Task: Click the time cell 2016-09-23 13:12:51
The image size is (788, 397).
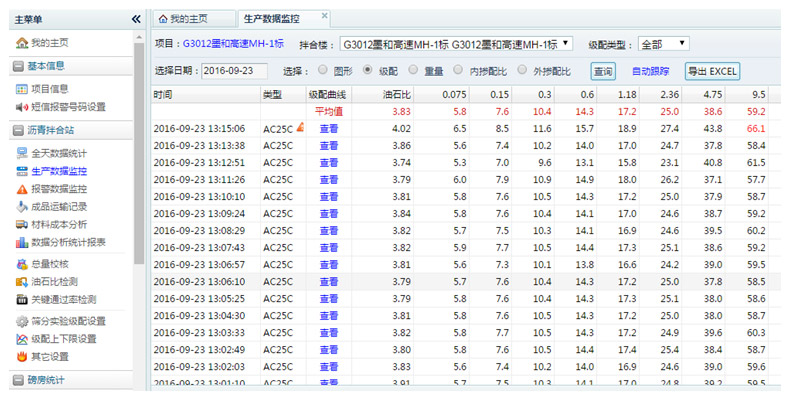Action: click(x=199, y=162)
